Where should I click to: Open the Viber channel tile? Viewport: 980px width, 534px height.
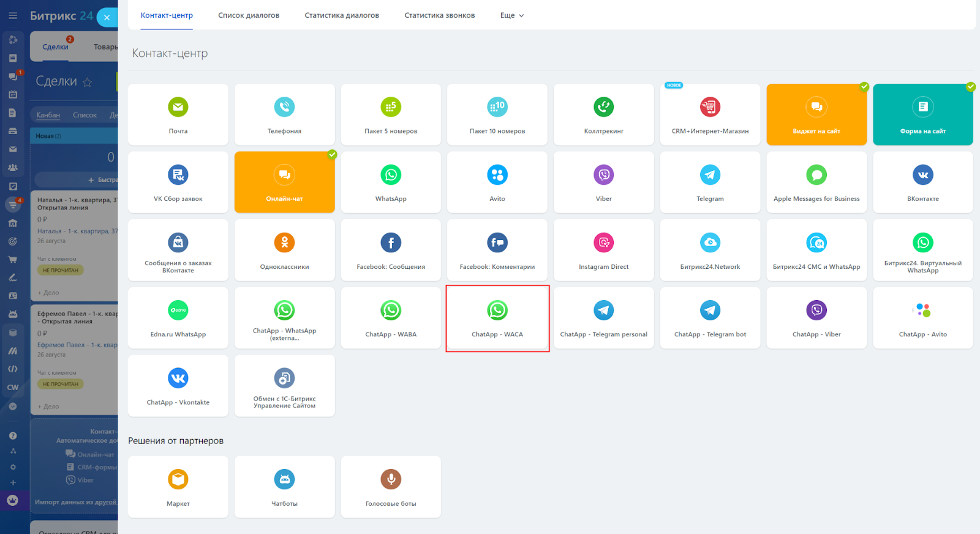(x=604, y=182)
